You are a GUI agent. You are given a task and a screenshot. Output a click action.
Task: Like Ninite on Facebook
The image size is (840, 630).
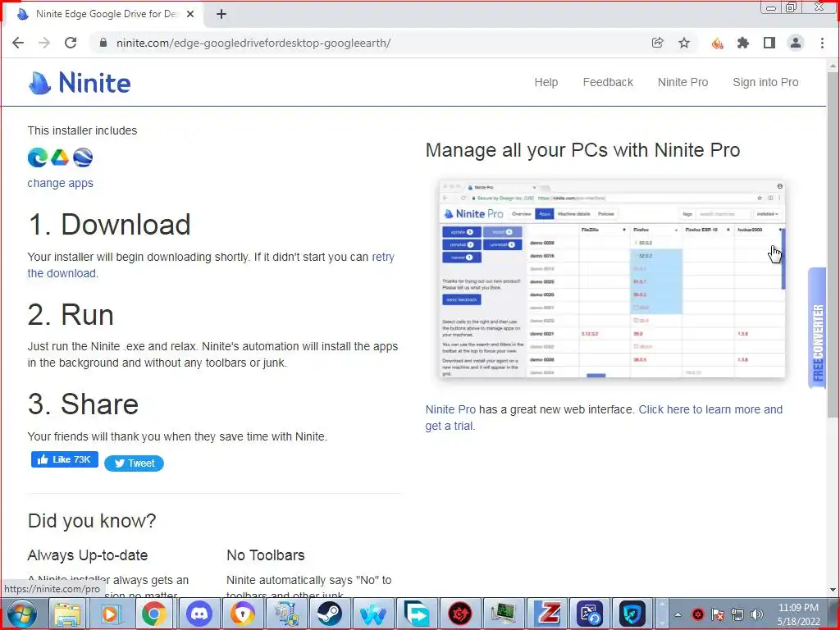(x=64, y=459)
